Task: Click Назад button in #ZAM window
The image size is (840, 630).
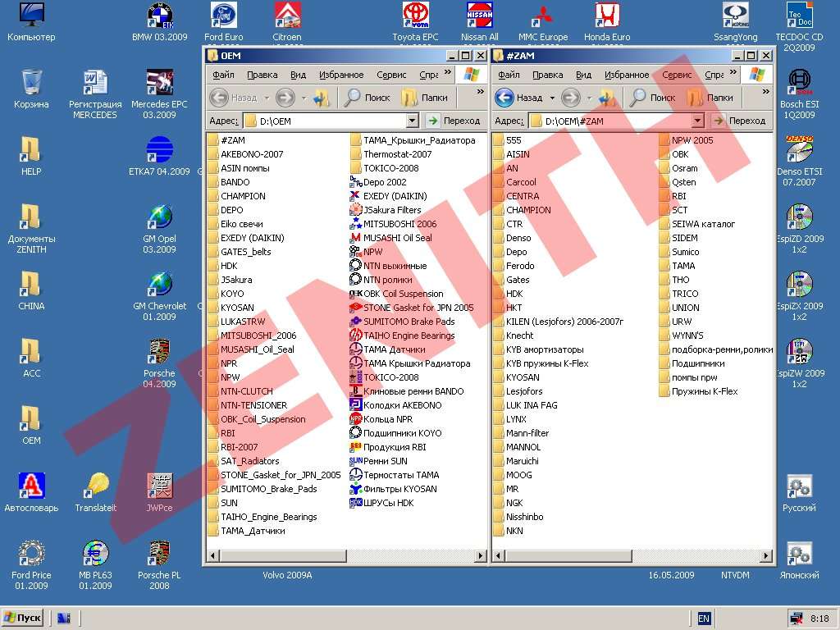Action: (x=519, y=98)
